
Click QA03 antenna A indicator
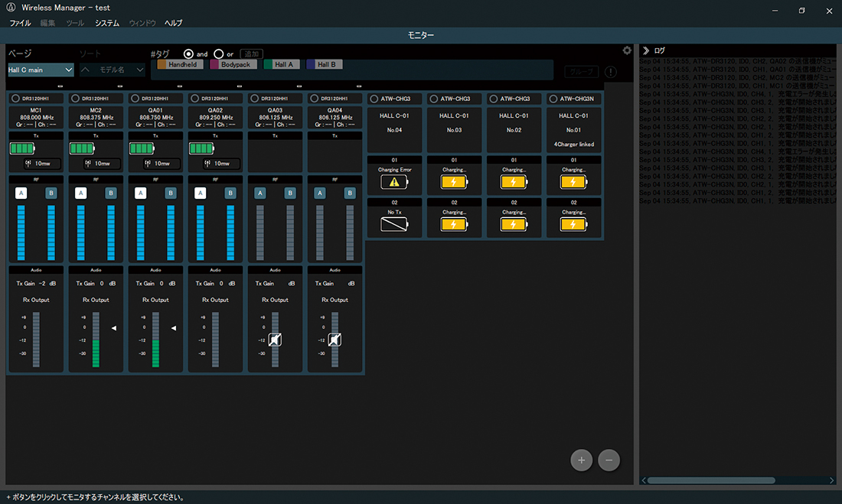(x=260, y=193)
